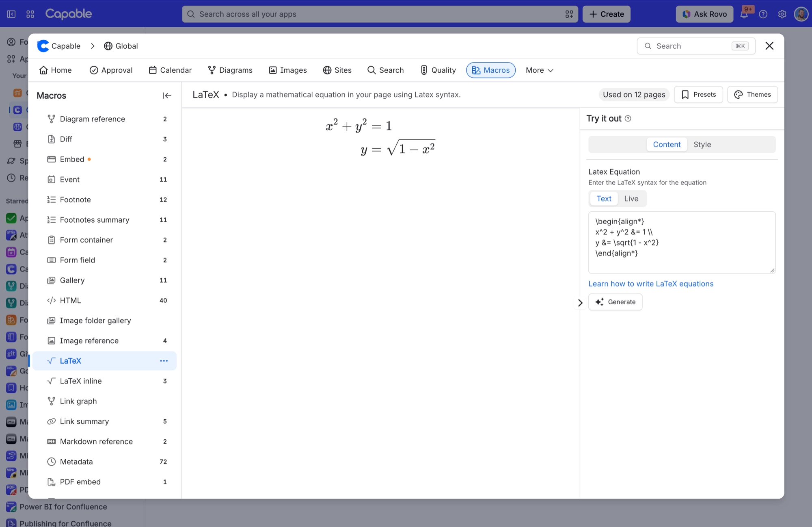Open the app switcher grid icon
Screen dimensions: 812x527
coord(30,14)
